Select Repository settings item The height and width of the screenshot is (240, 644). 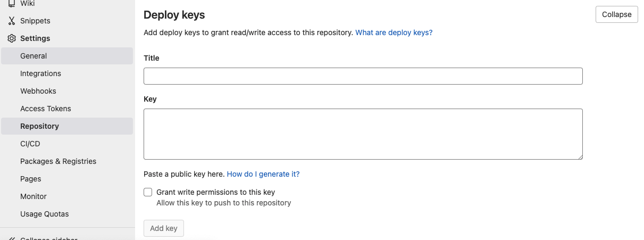(x=39, y=126)
